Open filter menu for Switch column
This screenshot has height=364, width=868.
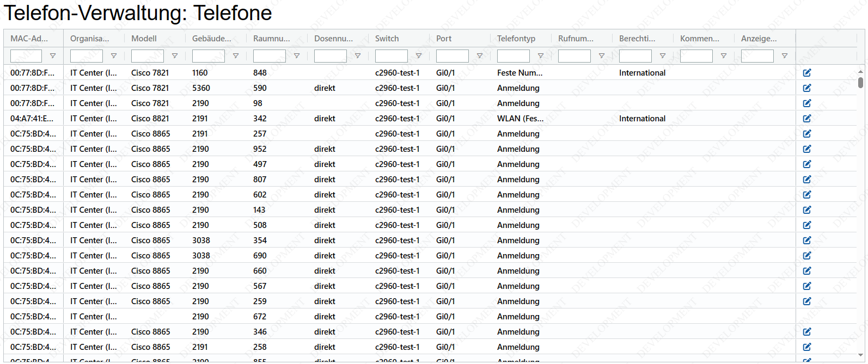coord(419,56)
